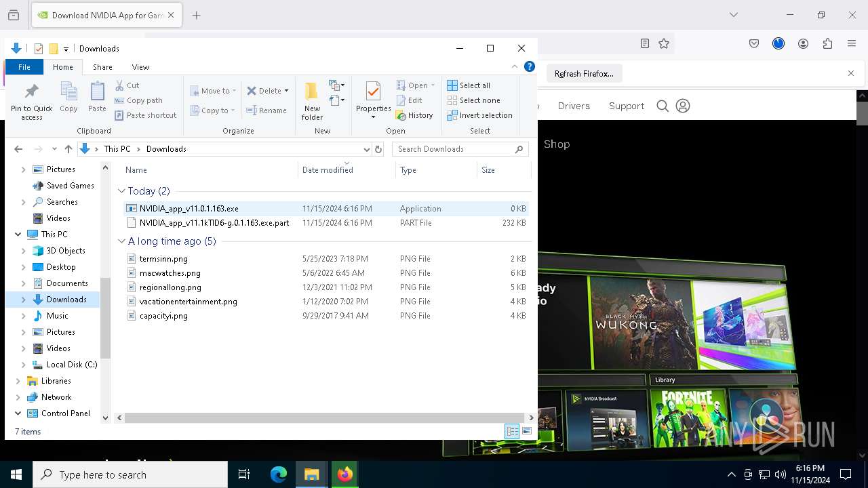Open Drivers menu on NVIDIA page

click(574, 106)
